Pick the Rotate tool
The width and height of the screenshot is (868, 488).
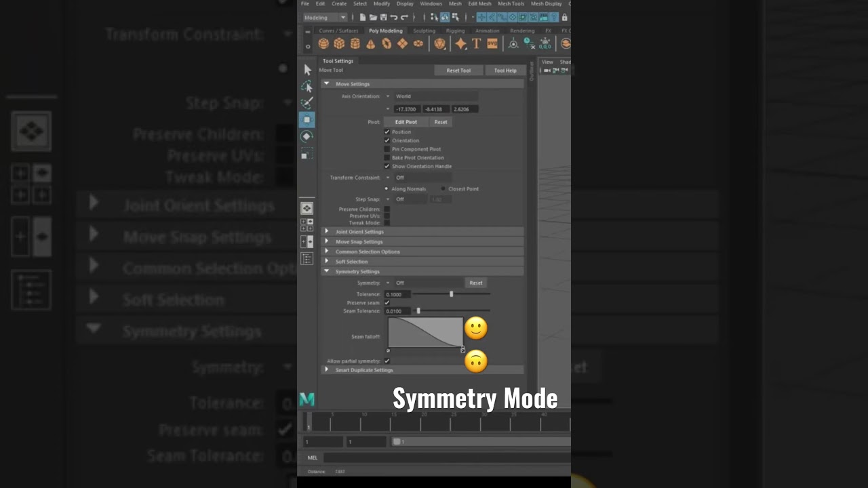307,136
